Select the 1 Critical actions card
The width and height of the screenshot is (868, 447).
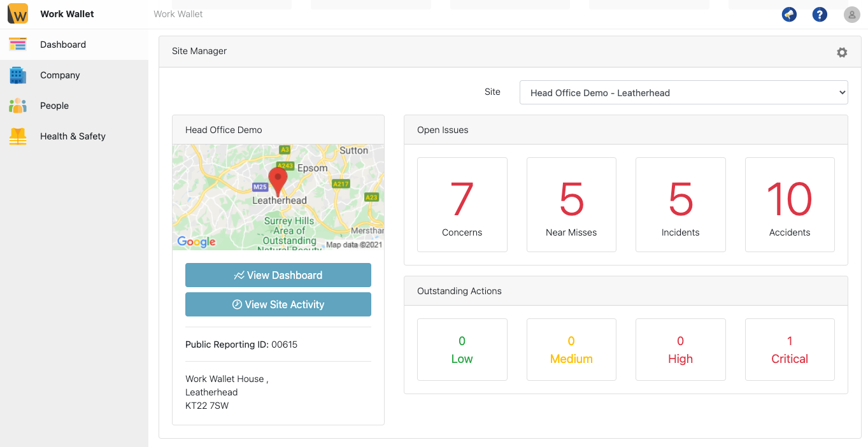[790, 349]
